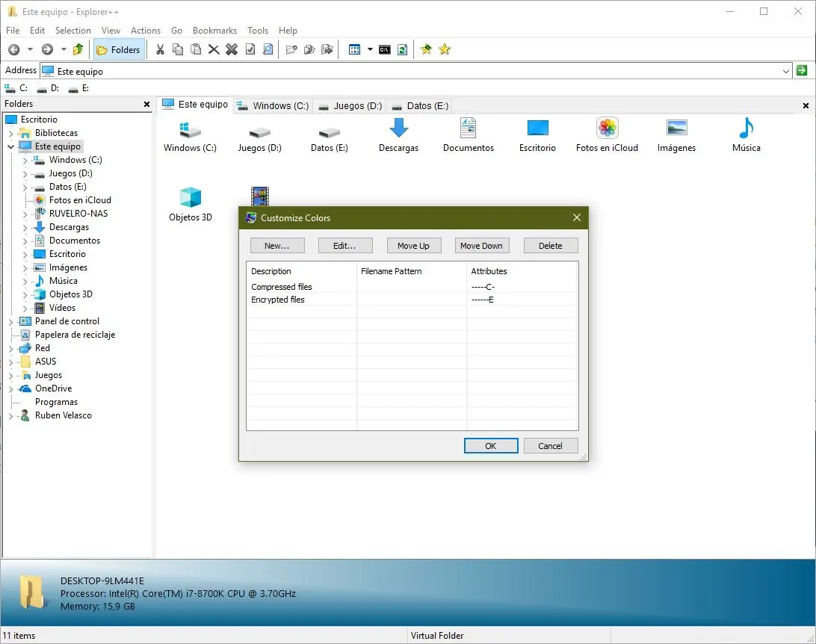The height and width of the screenshot is (644, 816).
Task: Click the Move To folder icon
Action: [x=327, y=49]
